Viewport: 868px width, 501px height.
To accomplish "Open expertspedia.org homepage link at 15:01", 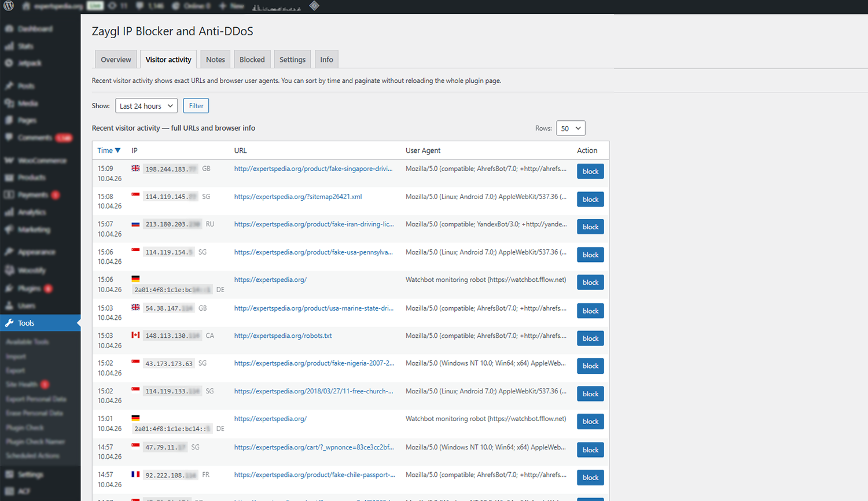I will pyautogui.click(x=270, y=419).
